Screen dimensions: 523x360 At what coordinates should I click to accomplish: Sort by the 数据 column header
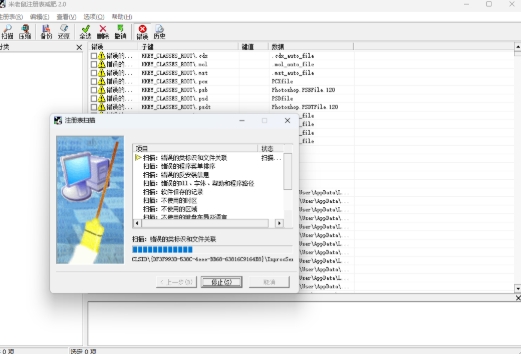311,47
